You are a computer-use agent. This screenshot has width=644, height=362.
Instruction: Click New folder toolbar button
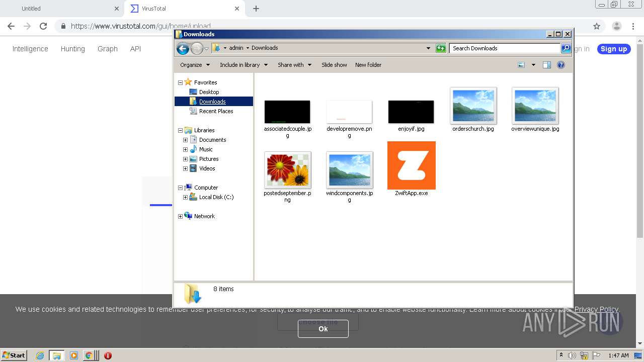point(368,65)
